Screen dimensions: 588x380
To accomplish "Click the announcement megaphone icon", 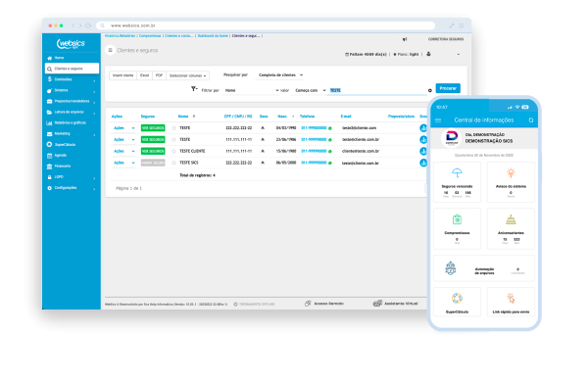I will coord(405,39).
